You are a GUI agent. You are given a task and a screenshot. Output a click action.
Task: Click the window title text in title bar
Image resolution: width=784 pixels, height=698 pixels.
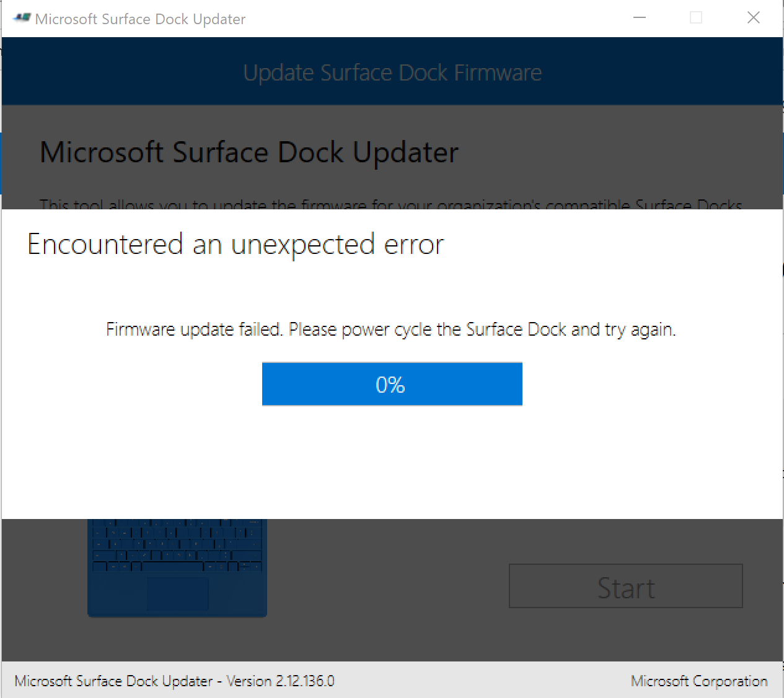[x=140, y=19]
